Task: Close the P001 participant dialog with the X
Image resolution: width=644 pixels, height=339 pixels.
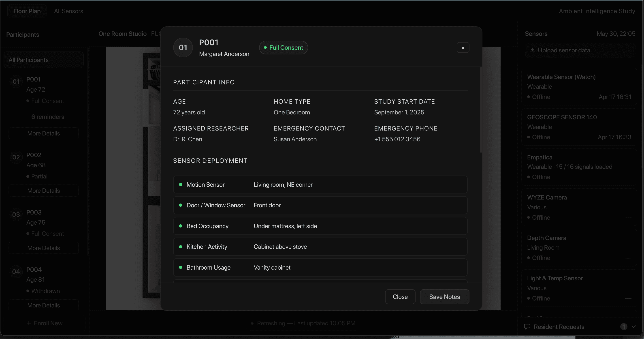Action: coord(463,47)
